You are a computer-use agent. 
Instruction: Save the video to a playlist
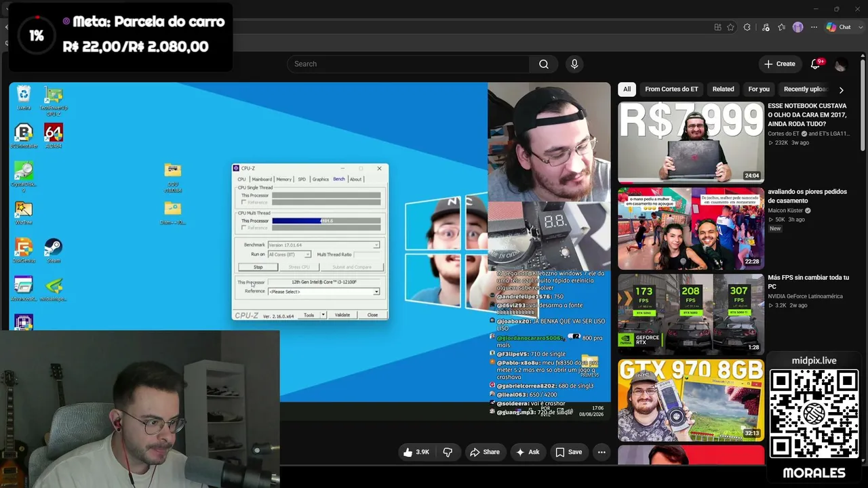click(568, 452)
